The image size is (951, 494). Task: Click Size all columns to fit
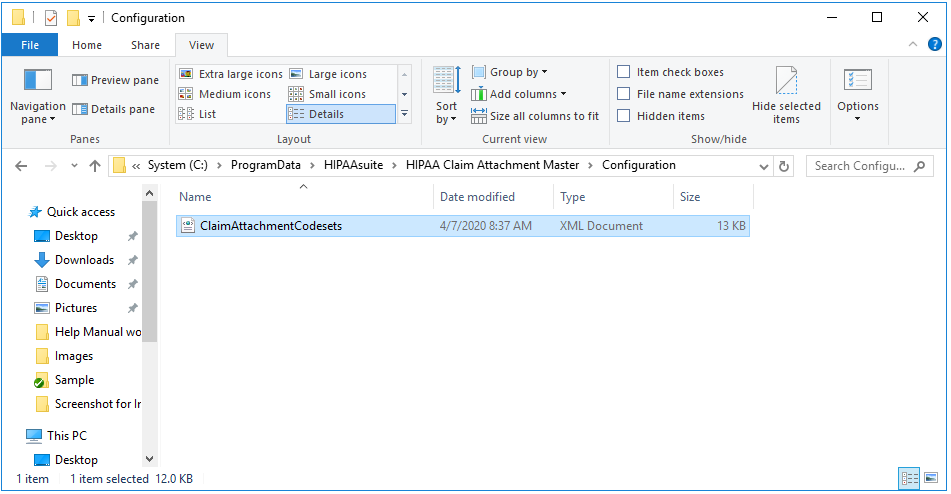point(535,116)
